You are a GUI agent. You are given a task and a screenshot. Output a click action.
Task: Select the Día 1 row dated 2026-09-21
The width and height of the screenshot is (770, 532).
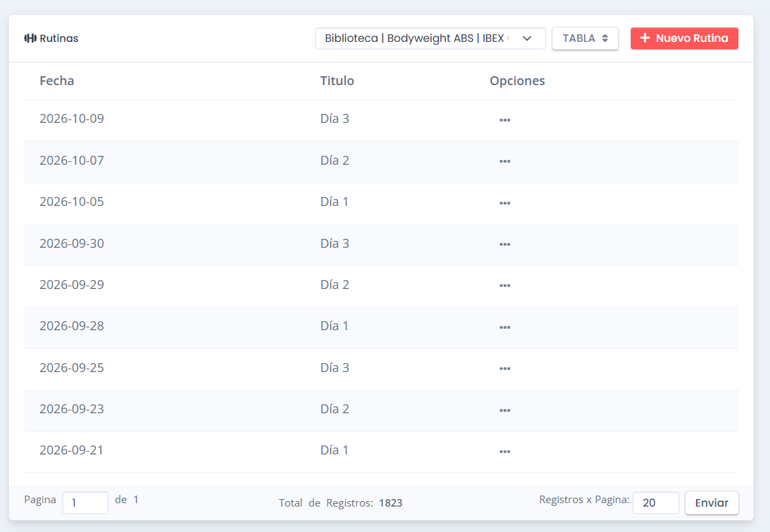point(381,452)
